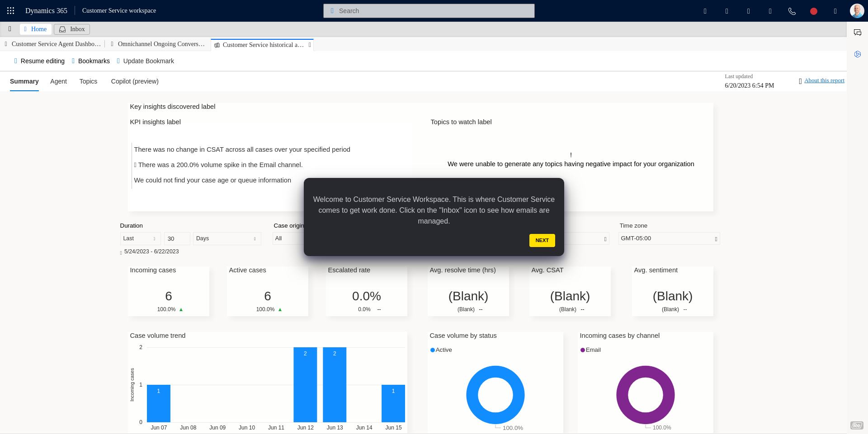Open the Dynamics 365 app launcher grid
Image resolution: width=868 pixels, height=434 pixels.
(11, 10)
